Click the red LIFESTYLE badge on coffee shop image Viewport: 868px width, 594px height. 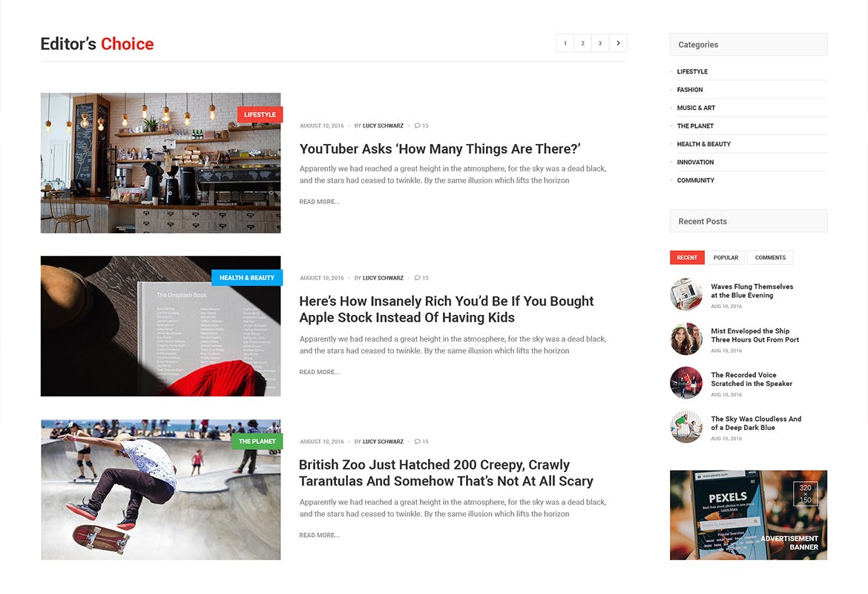(x=260, y=114)
